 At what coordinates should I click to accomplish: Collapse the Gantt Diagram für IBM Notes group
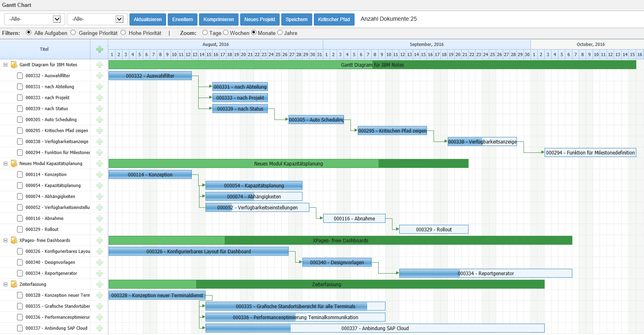pyautogui.click(x=6, y=65)
